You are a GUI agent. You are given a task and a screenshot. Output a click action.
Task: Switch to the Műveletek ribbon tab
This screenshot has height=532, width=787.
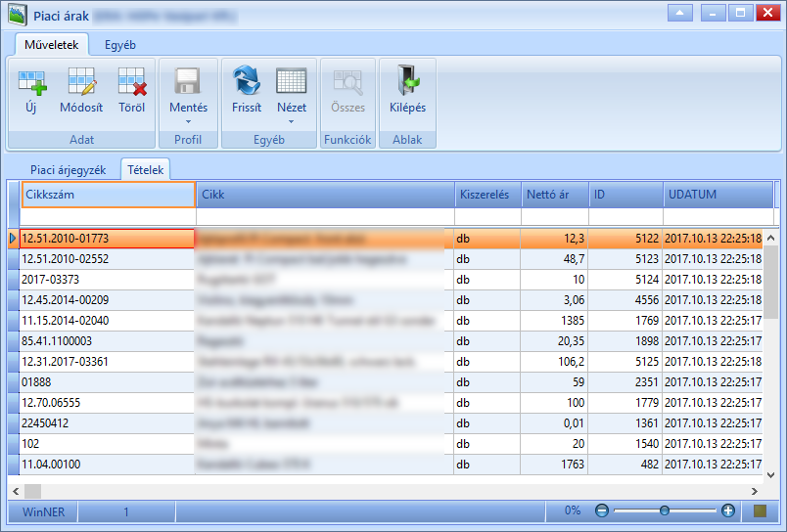pyautogui.click(x=52, y=45)
